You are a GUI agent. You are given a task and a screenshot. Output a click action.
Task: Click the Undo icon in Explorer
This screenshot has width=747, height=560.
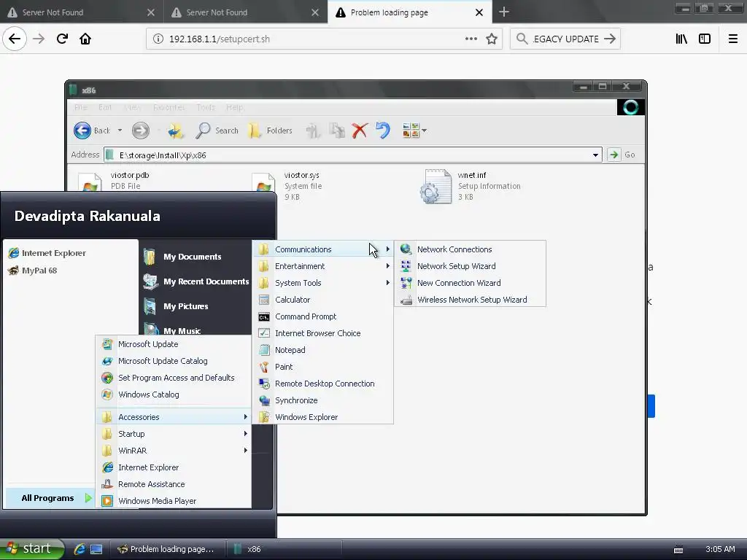(382, 131)
